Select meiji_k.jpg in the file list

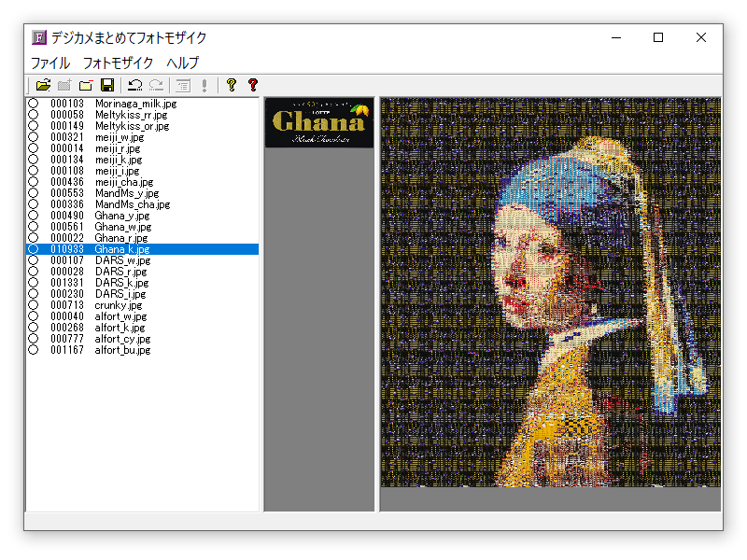click(x=119, y=160)
